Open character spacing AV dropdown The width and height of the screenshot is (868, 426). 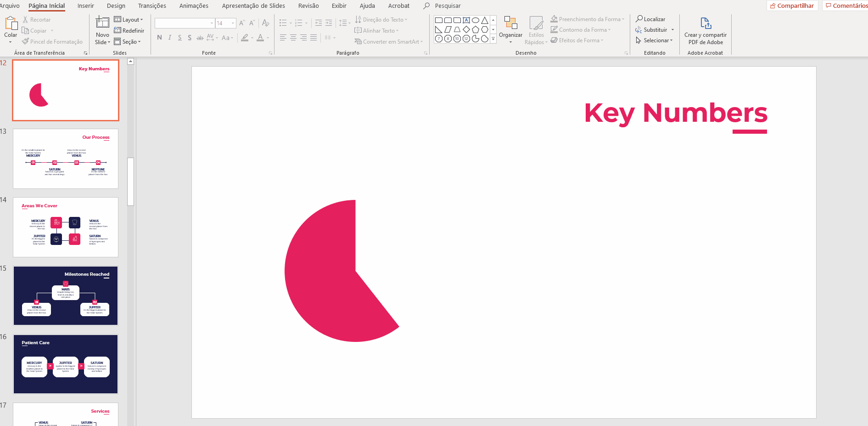[213, 38]
